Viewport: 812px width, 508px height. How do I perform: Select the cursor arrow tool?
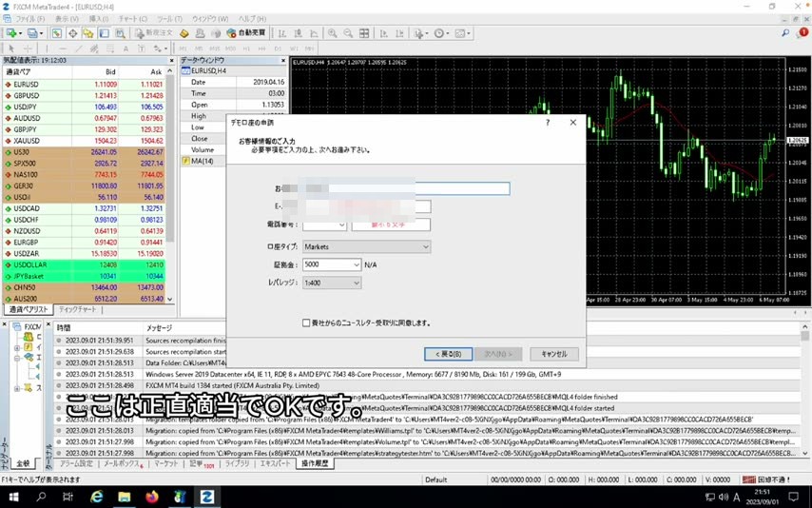tap(11, 49)
